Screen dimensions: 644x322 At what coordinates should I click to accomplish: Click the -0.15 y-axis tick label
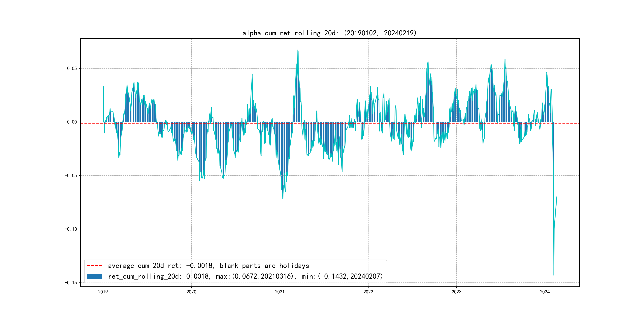(71, 283)
